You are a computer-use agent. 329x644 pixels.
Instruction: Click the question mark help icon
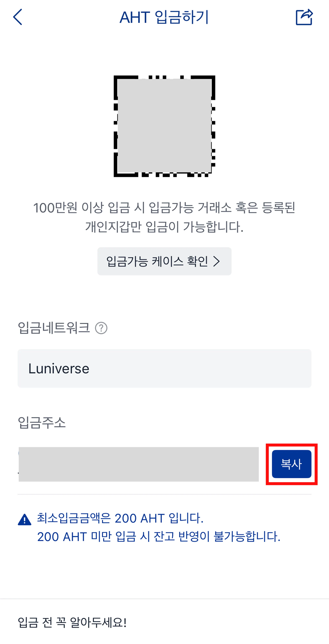[x=101, y=328]
